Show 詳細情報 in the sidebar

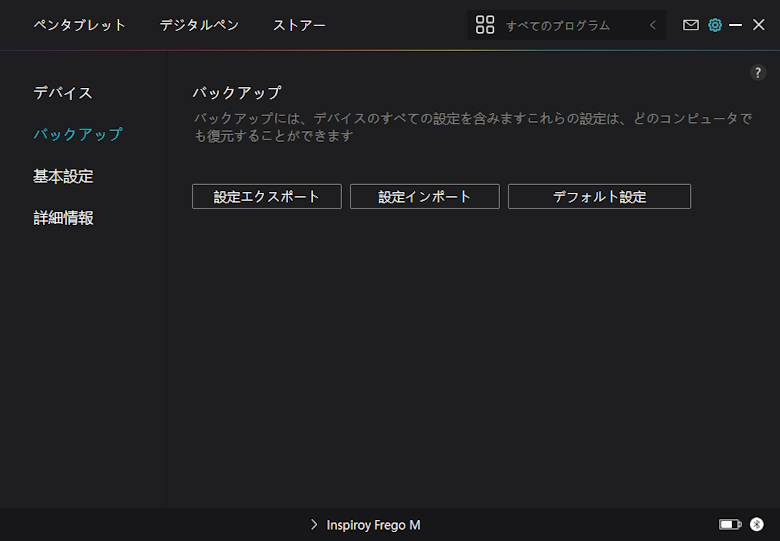(63, 218)
